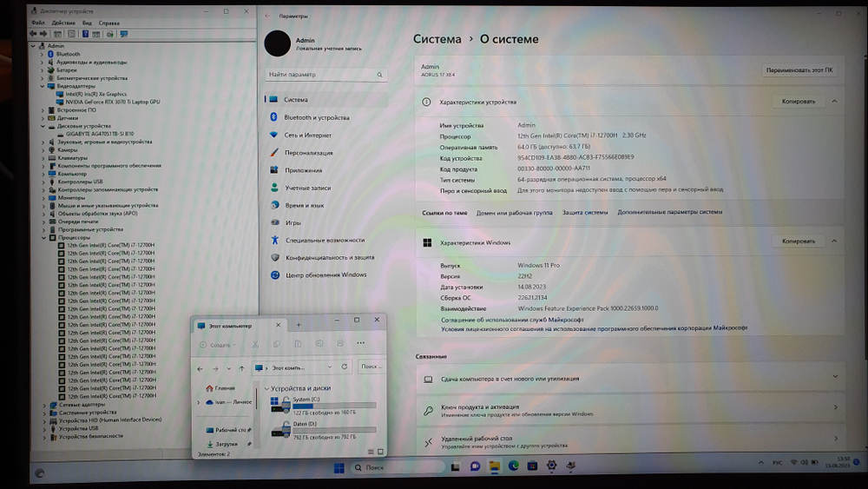868x489 pixels.
Task: Click taskbar Поиск search box
Action: point(398,467)
